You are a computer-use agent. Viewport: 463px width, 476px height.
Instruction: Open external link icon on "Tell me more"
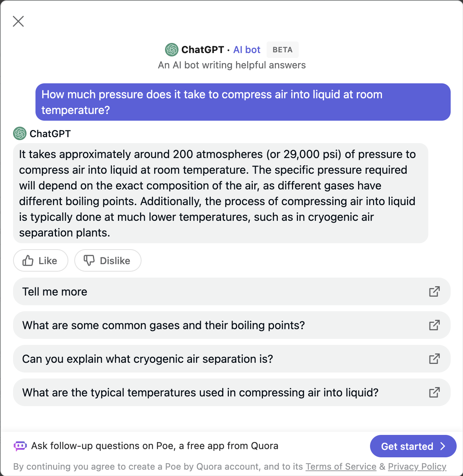(x=434, y=291)
